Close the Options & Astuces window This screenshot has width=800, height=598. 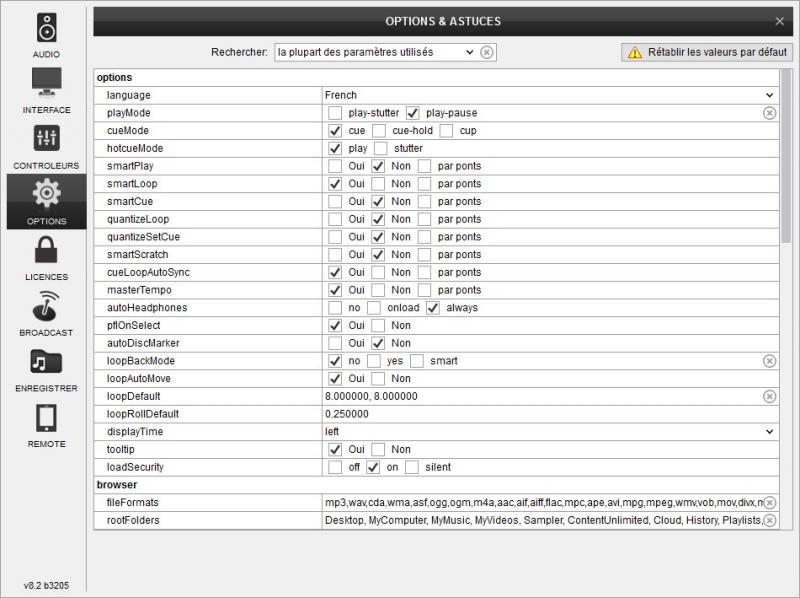point(779,21)
